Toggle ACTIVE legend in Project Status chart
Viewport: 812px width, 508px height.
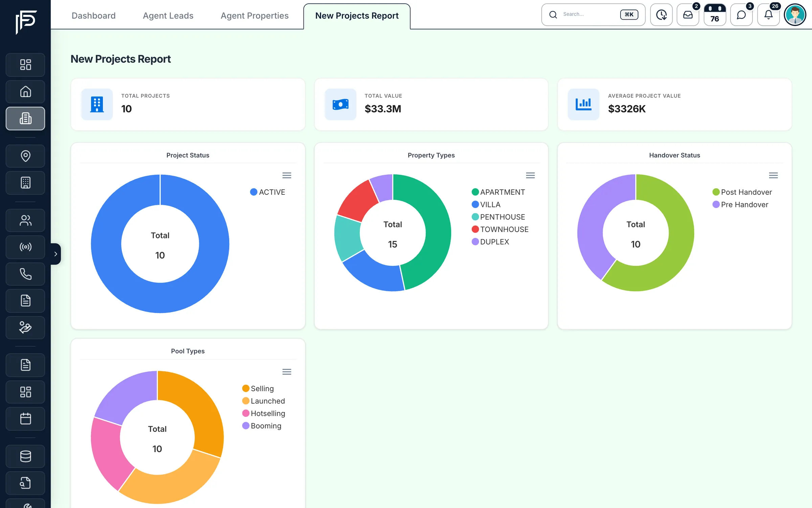tap(268, 192)
